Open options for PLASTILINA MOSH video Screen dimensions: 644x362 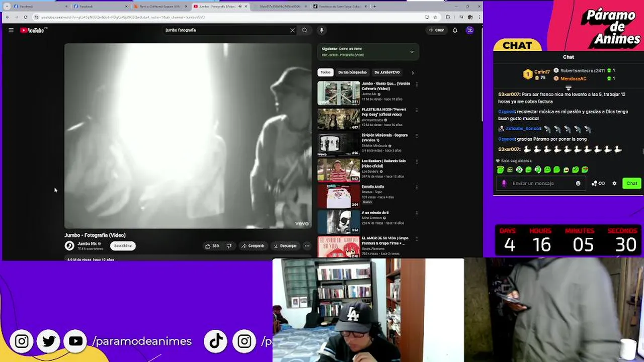click(x=417, y=110)
